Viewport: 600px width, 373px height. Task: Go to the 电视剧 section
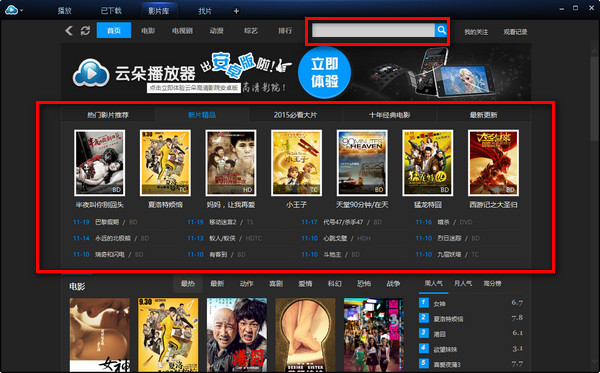coord(182,31)
